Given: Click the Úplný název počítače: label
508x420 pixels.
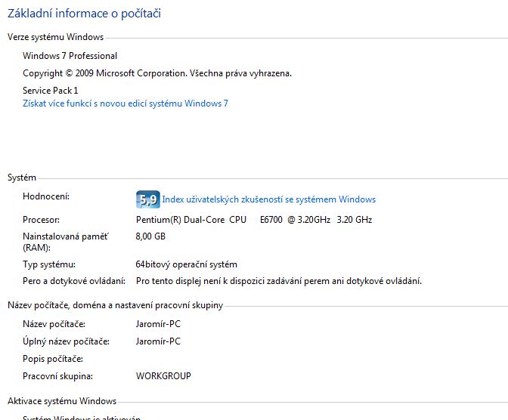Looking at the screenshot, I should click(x=66, y=341).
